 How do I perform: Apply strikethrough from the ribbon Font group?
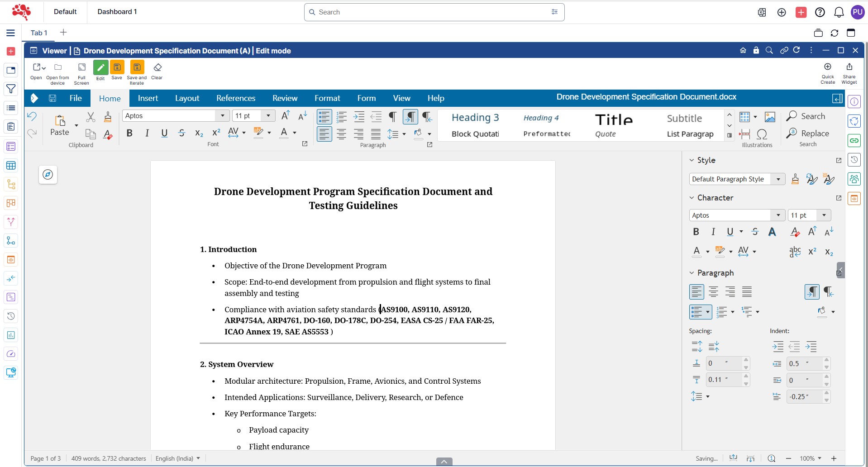pyautogui.click(x=181, y=133)
